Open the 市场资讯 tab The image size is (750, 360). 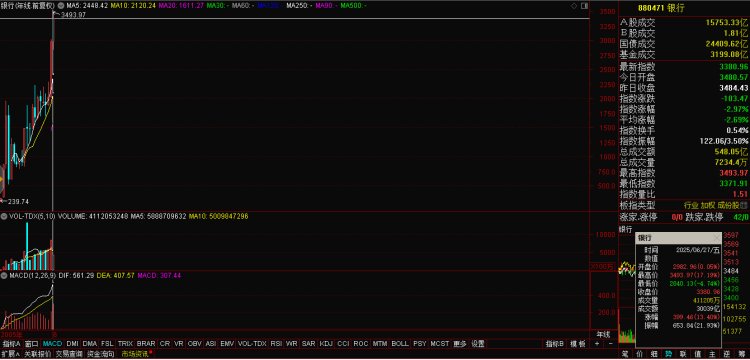(136, 354)
